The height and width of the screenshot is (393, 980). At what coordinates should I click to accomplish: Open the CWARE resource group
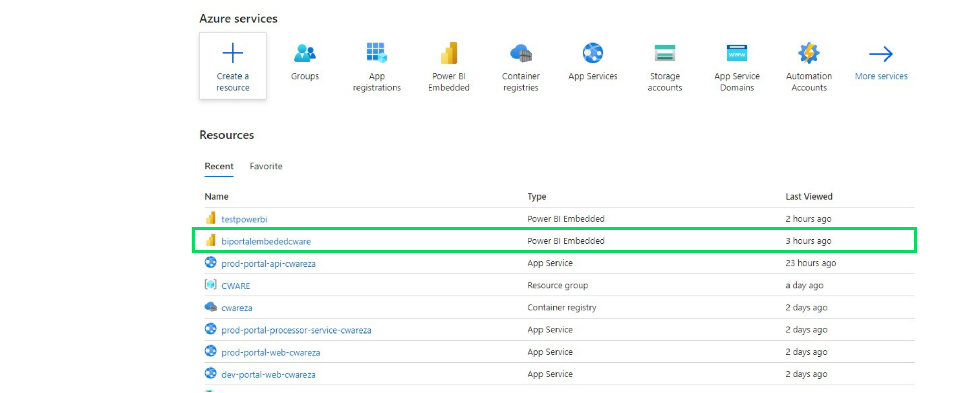pyautogui.click(x=235, y=286)
